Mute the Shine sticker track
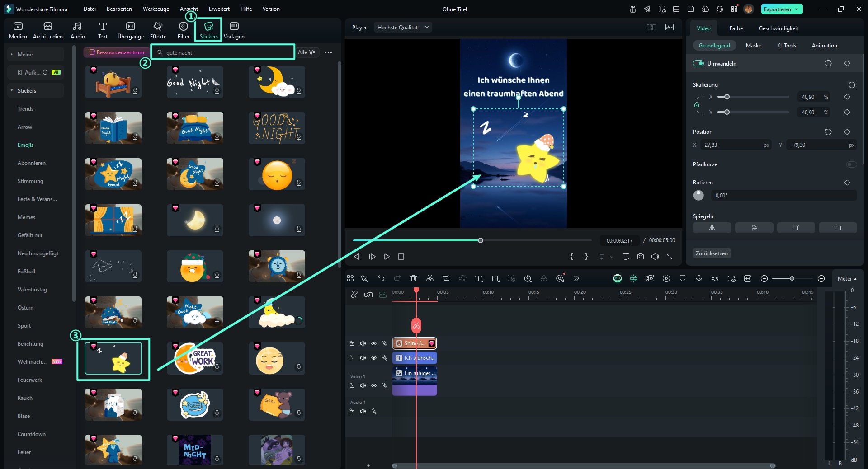The image size is (868, 469). pos(363,343)
